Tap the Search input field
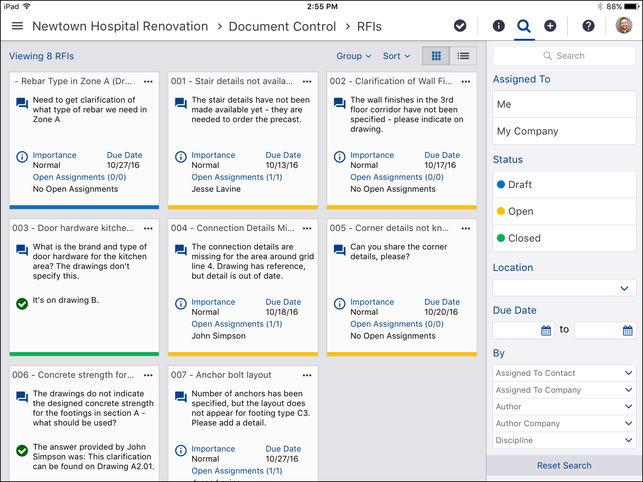 [564, 56]
